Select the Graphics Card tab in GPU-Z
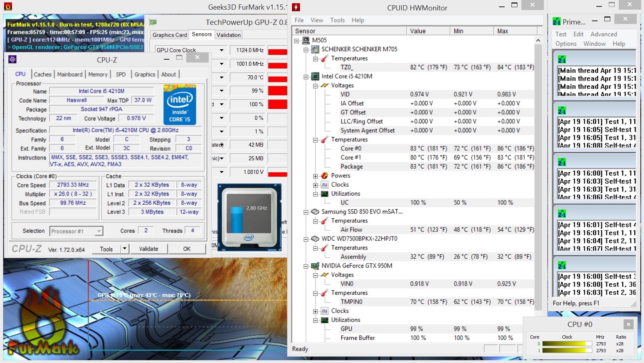The height and width of the screenshot is (363, 644). (x=170, y=35)
